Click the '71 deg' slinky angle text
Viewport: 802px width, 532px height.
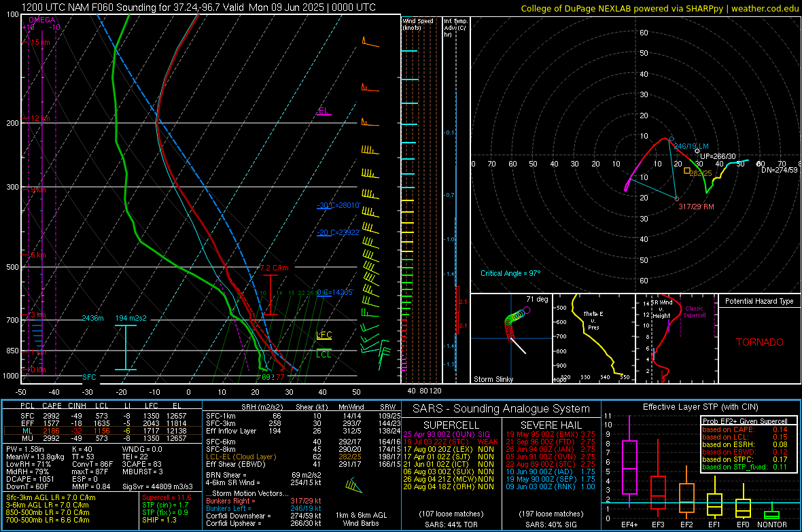coord(537,299)
